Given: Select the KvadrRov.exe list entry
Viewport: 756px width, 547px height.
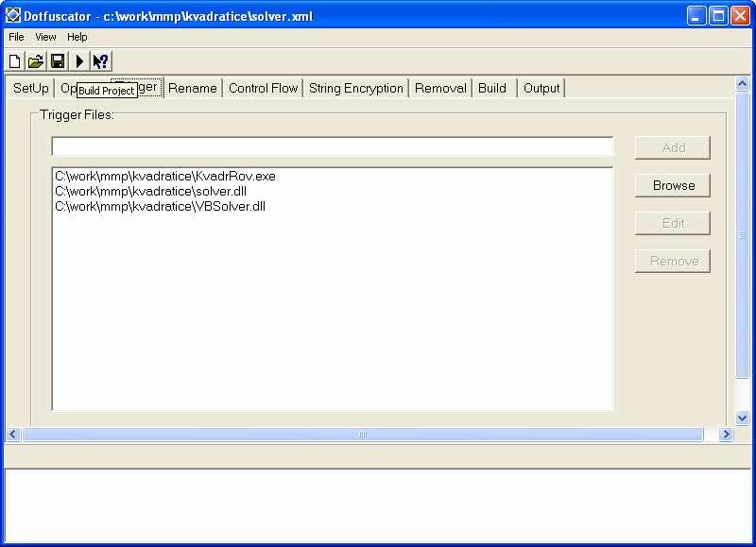Looking at the screenshot, I should click(165, 176).
